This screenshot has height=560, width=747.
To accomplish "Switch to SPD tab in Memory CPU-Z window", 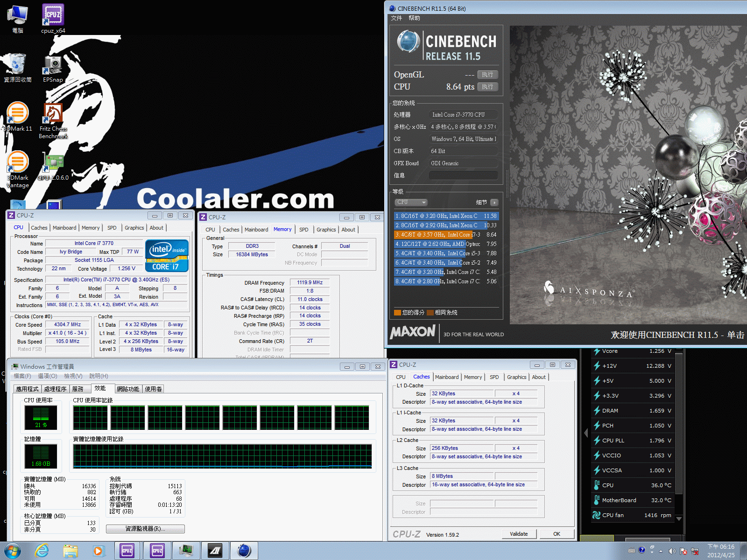I will [x=304, y=230].
